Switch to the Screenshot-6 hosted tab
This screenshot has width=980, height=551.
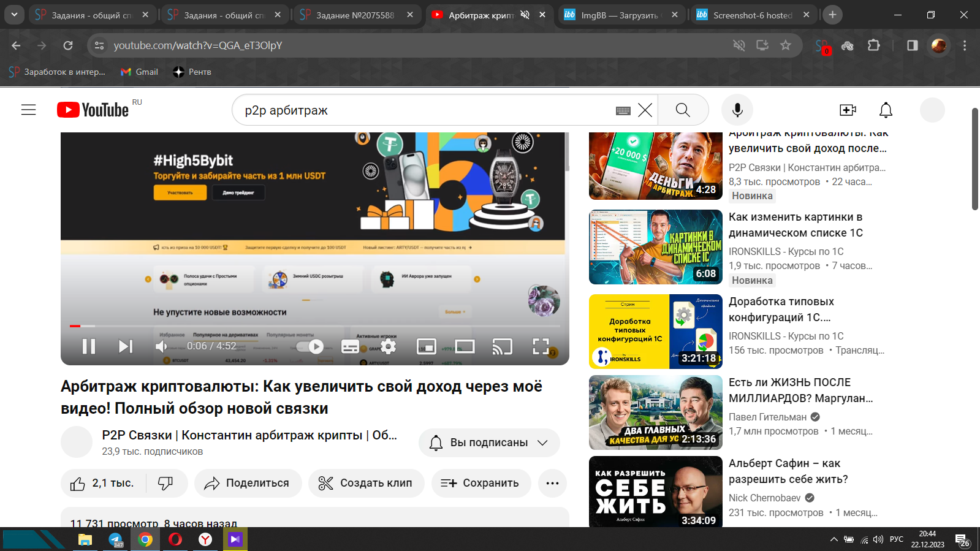point(753,15)
